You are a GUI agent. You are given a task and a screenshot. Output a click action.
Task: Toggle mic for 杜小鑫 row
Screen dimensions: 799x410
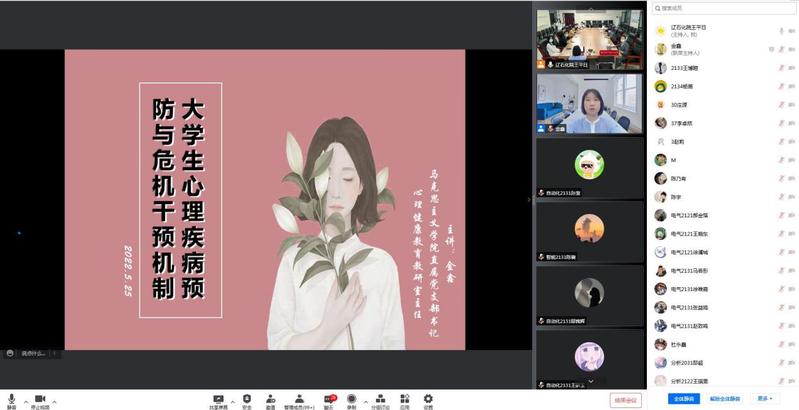[x=781, y=344]
